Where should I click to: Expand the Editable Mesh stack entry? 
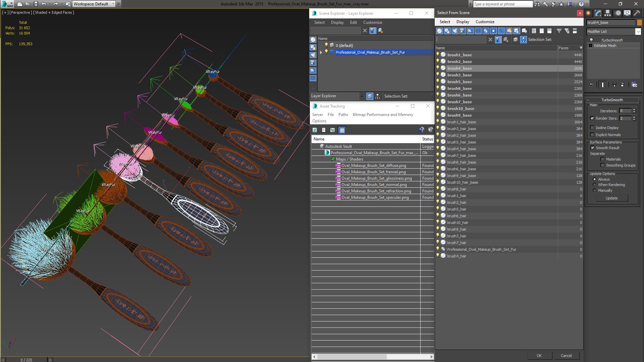pyautogui.click(x=591, y=46)
